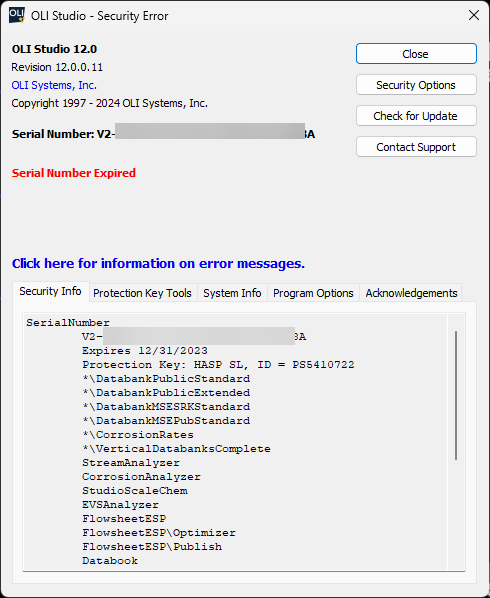Click the FlowsheetESP\Optimizer entry
Screen dimensions: 490x598
point(159,533)
